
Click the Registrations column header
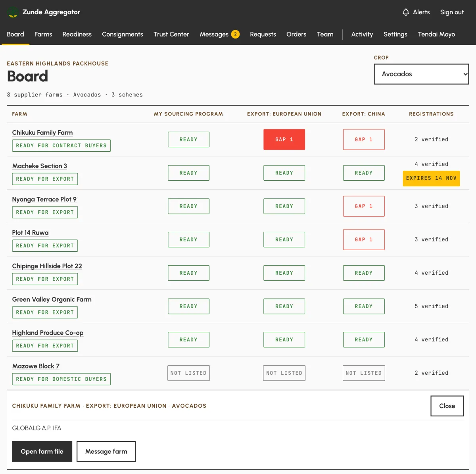pyautogui.click(x=431, y=114)
